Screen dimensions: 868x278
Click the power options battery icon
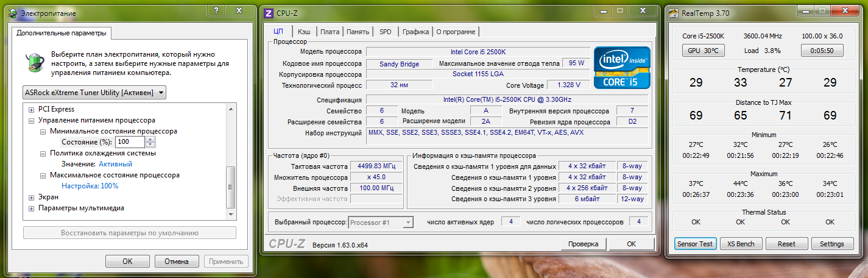(x=35, y=63)
